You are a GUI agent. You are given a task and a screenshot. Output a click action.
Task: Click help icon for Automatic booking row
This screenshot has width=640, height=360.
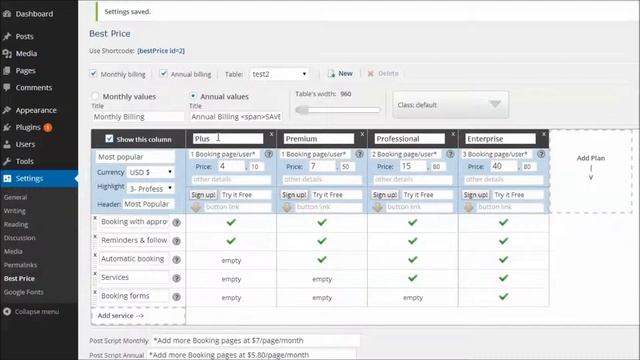tap(176, 260)
